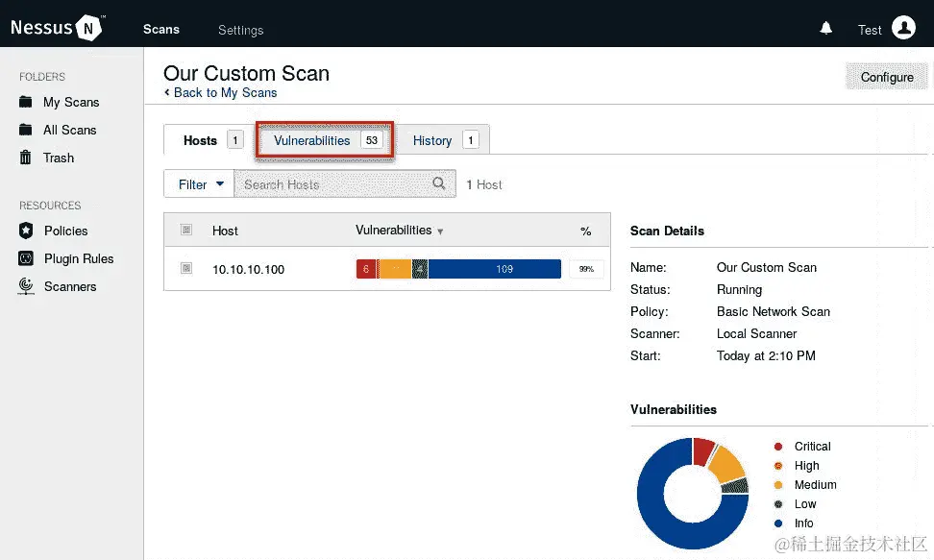Click the Host column header
Image resolution: width=934 pixels, height=560 pixels.
pyautogui.click(x=225, y=231)
